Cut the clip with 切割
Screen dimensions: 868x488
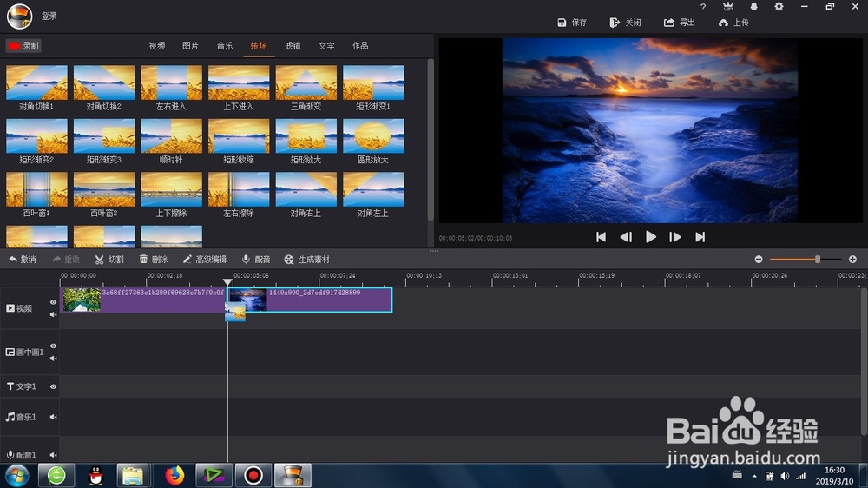point(109,260)
